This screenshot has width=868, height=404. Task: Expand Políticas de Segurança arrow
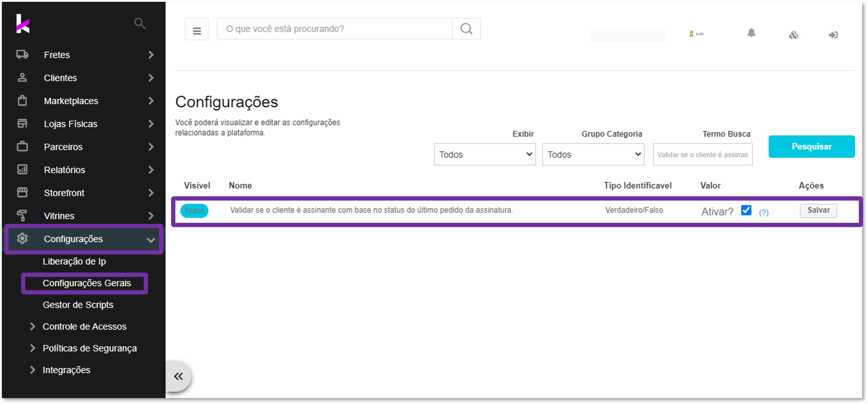click(32, 348)
